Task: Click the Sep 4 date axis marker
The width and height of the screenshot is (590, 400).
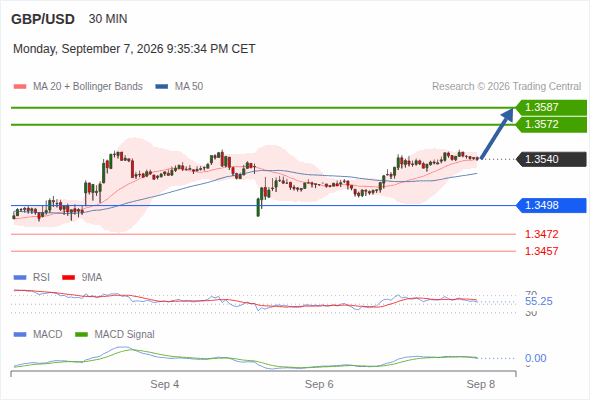Action: point(165,384)
